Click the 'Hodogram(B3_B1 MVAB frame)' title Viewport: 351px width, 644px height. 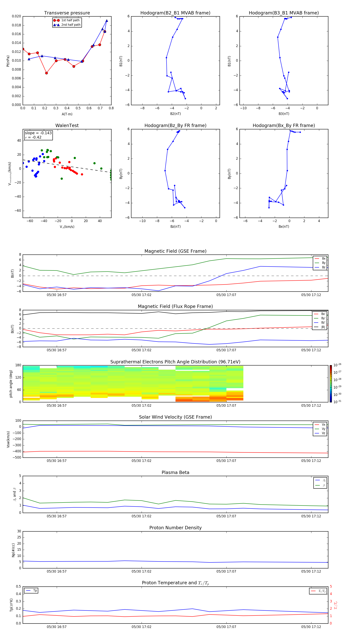click(284, 13)
